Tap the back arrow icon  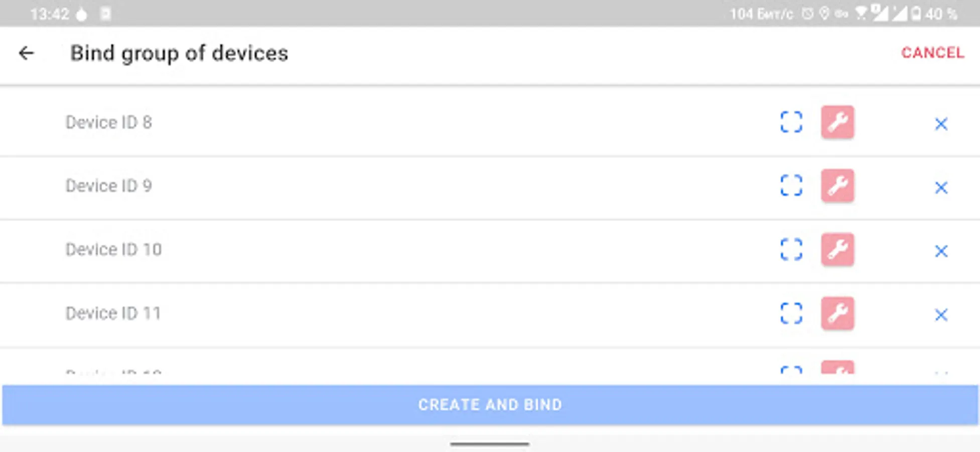(x=27, y=53)
